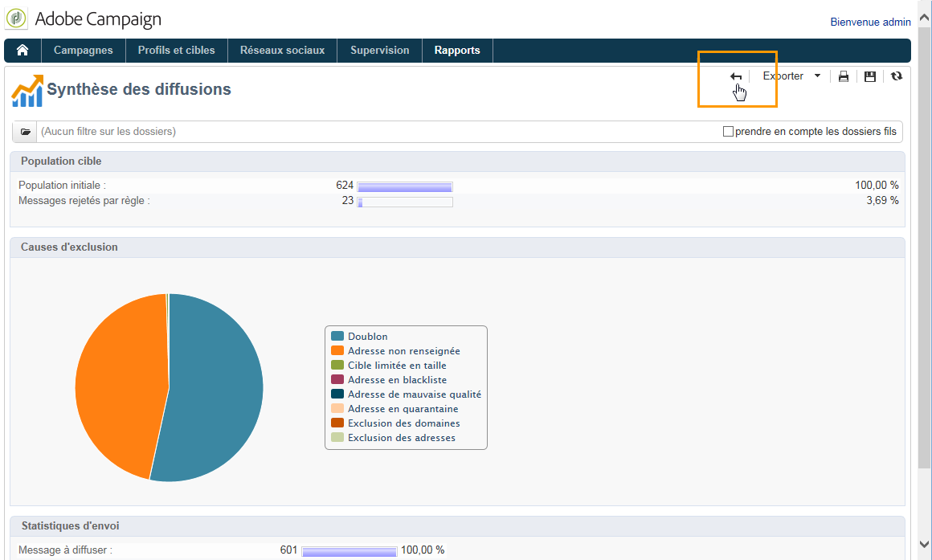Click the Bienvenue admin link
Image resolution: width=932 pixels, height=560 pixels.
[870, 22]
